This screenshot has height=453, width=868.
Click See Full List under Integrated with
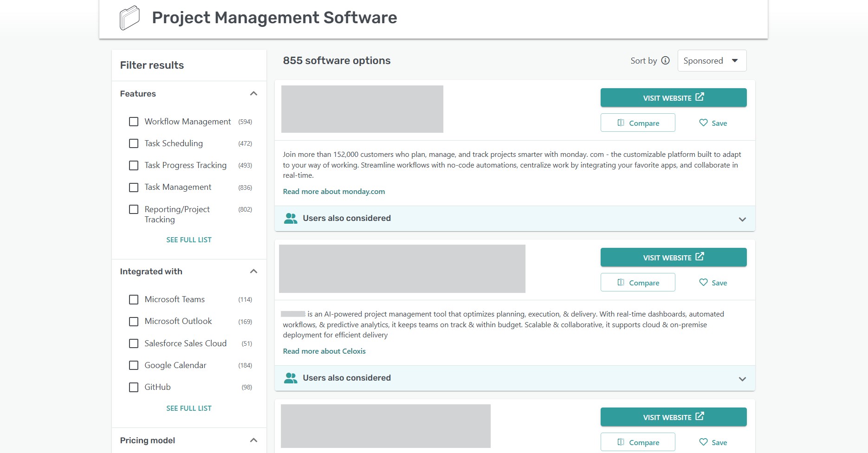pyautogui.click(x=189, y=408)
